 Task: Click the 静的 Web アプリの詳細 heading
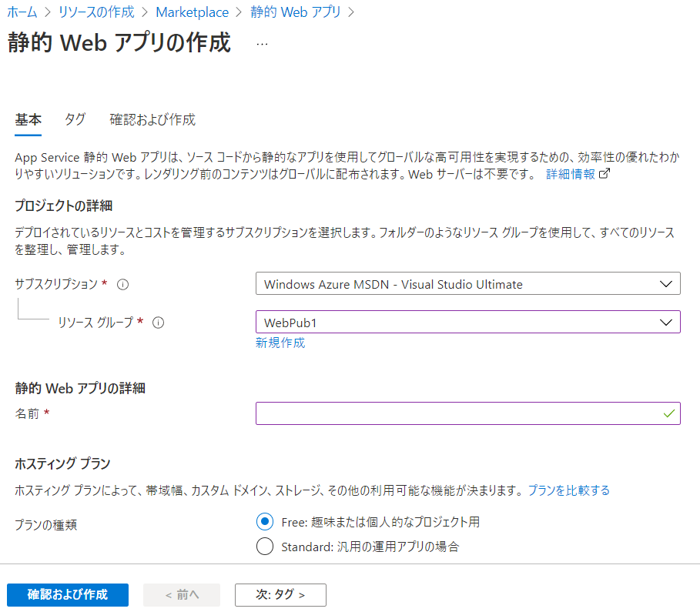point(80,388)
